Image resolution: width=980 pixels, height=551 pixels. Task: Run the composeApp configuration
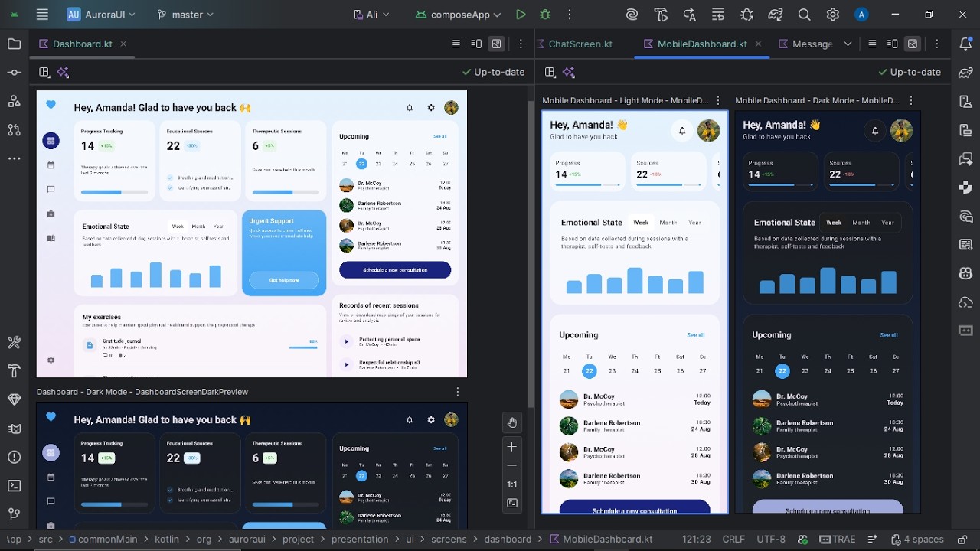pos(521,15)
